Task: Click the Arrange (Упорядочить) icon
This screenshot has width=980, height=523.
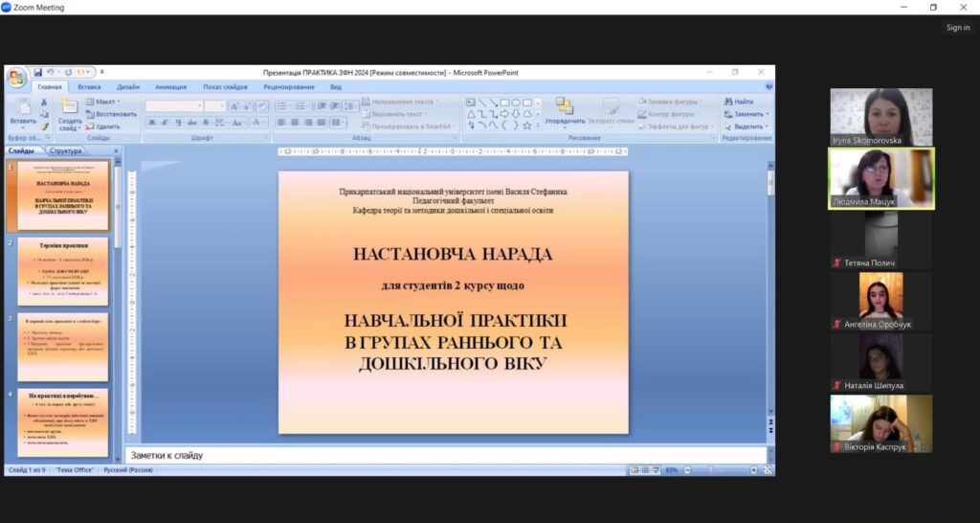Action: click(564, 107)
